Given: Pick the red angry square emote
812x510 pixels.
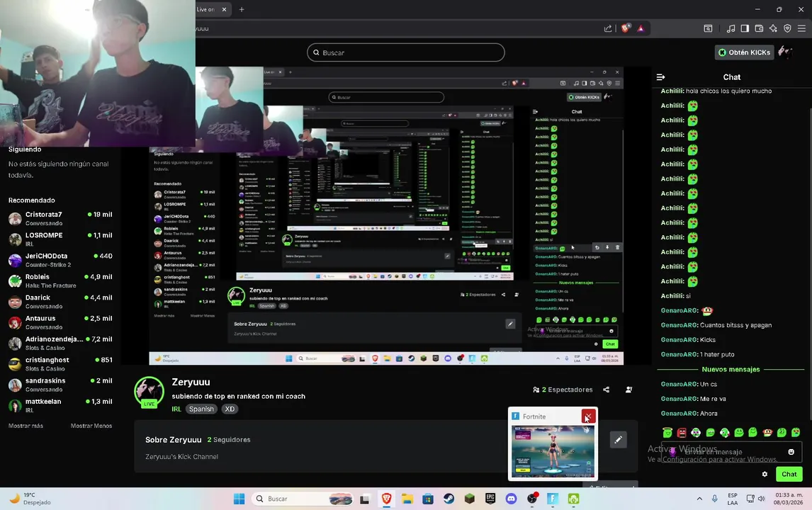Looking at the screenshot, I should 682,432.
